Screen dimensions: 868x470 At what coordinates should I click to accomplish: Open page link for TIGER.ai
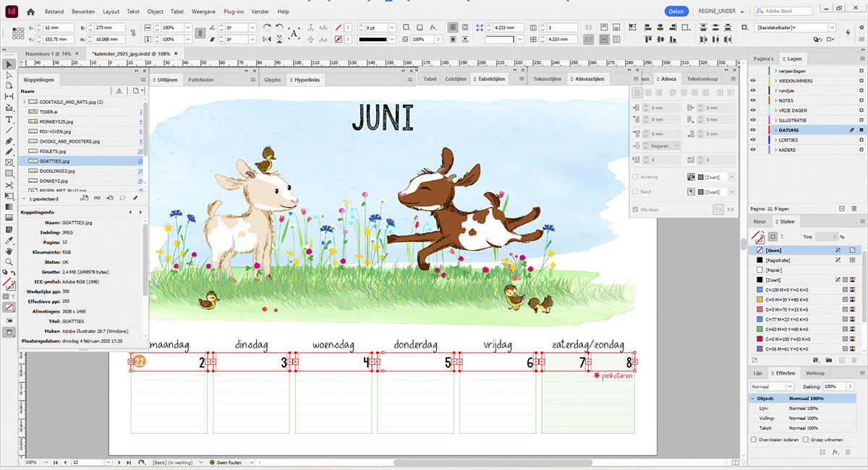(140, 112)
